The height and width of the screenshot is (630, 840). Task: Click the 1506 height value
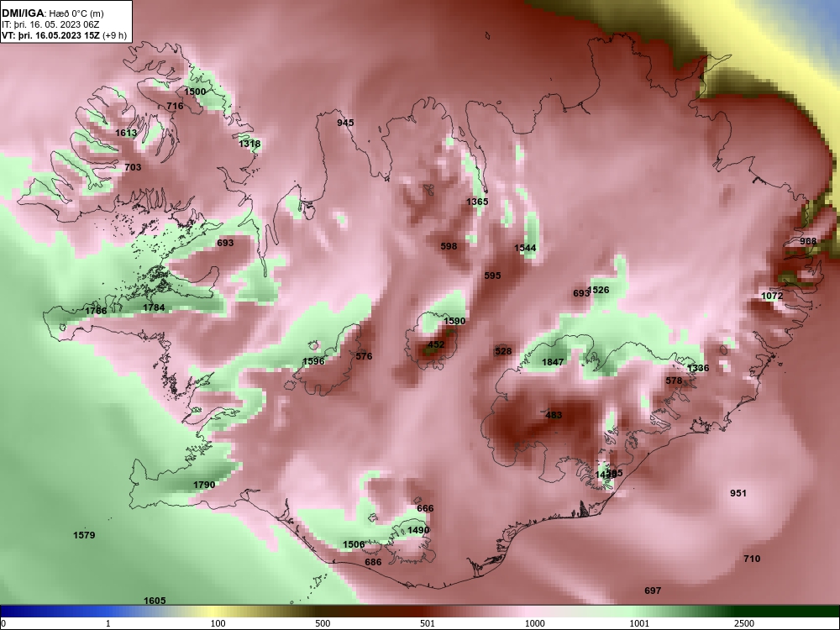(354, 545)
